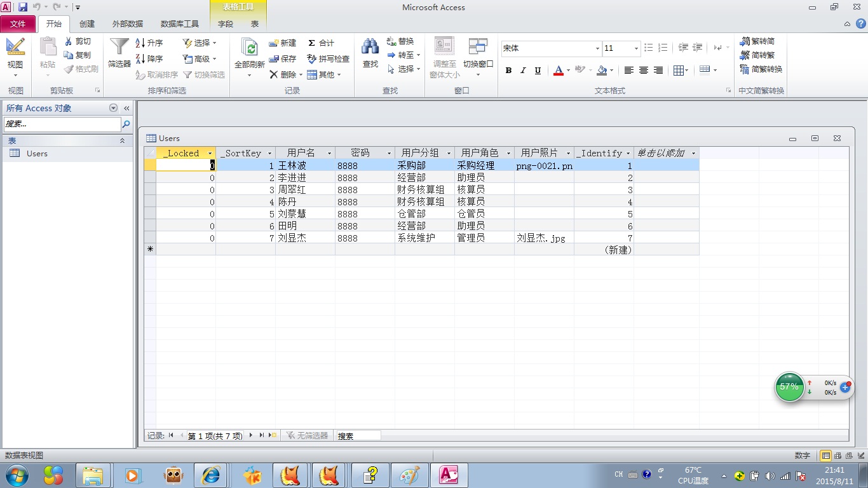Convert traditional to simplified (繁转简)
This screenshot has width=868, height=488.
click(x=757, y=41)
